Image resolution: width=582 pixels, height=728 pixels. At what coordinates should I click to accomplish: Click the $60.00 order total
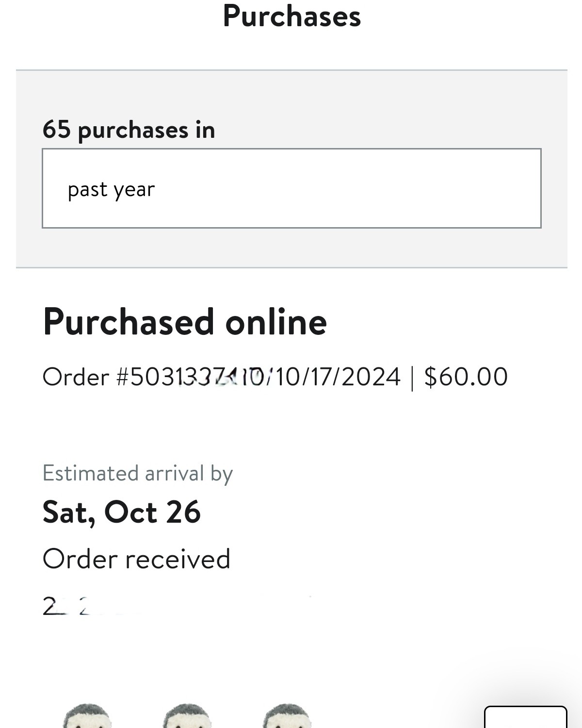pyautogui.click(x=466, y=377)
